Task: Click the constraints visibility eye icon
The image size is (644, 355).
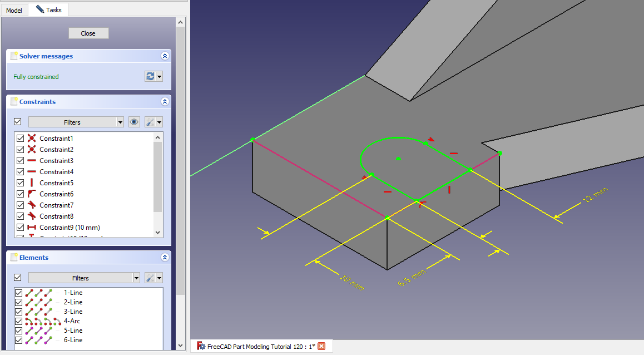Action: [134, 122]
